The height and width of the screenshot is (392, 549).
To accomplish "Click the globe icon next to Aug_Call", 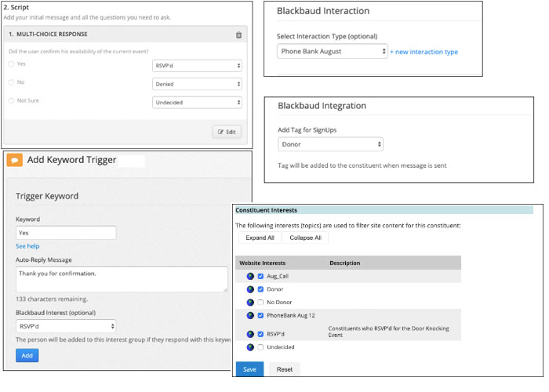I will click(x=250, y=276).
